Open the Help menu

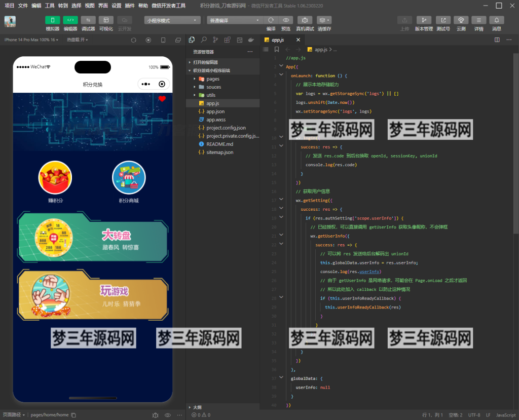point(143,6)
